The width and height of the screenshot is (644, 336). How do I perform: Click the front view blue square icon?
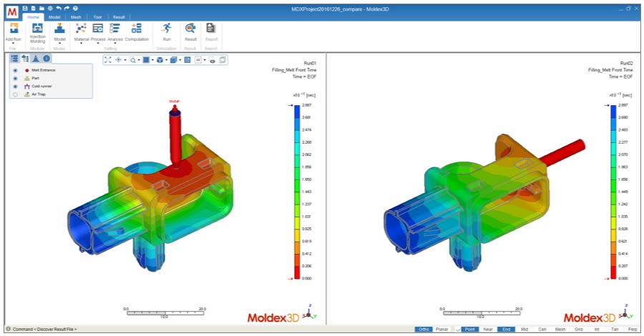[x=146, y=60]
